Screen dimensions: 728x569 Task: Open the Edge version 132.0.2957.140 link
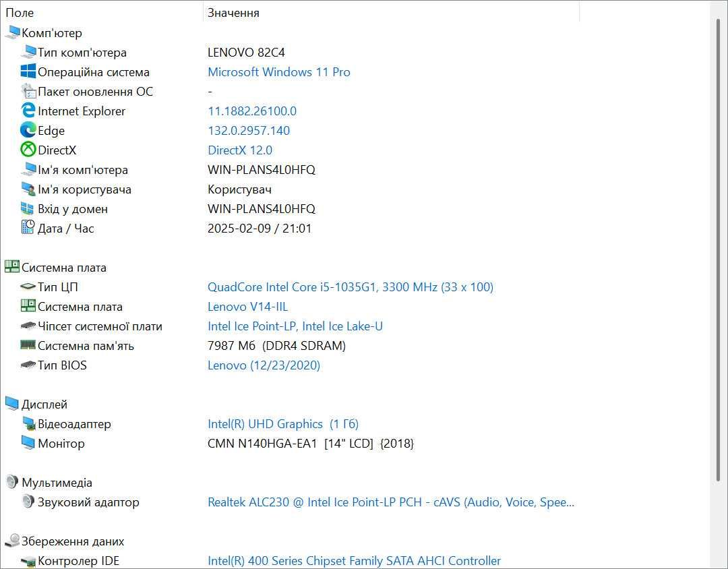(x=249, y=131)
